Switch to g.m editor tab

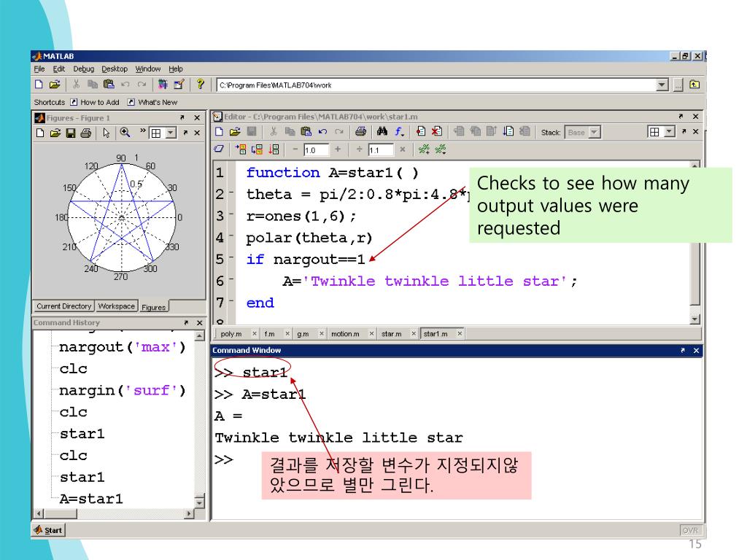(x=303, y=334)
